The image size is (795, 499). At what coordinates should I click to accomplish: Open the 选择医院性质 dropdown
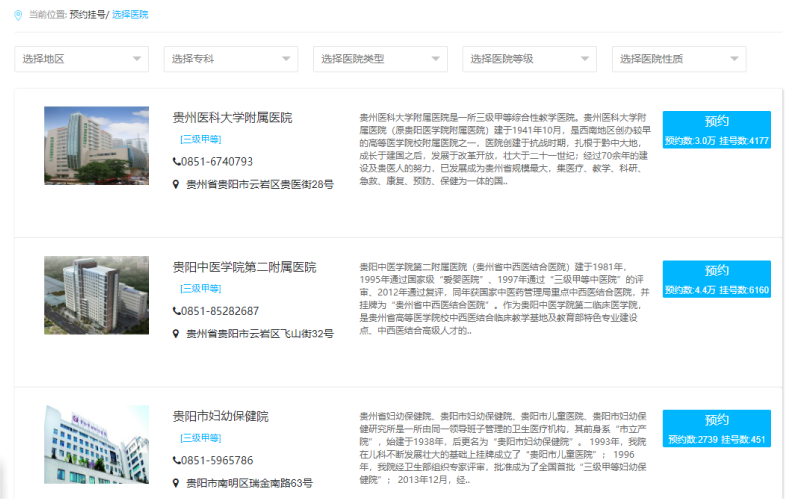(678, 59)
